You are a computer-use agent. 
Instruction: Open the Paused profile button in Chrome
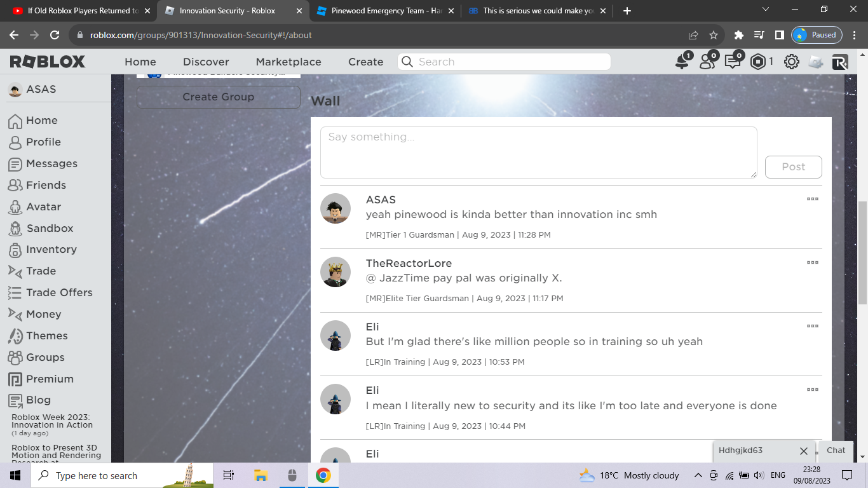[817, 35]
